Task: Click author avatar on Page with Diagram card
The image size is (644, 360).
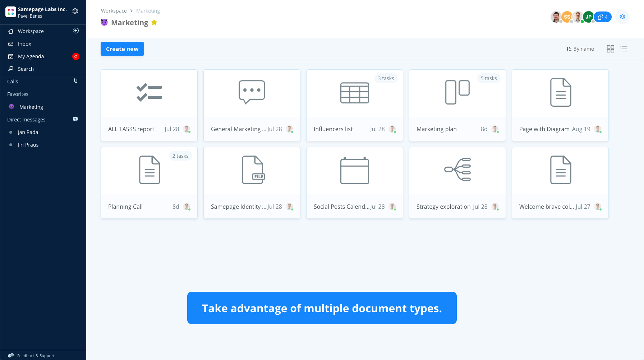Action: click(598, 129)
